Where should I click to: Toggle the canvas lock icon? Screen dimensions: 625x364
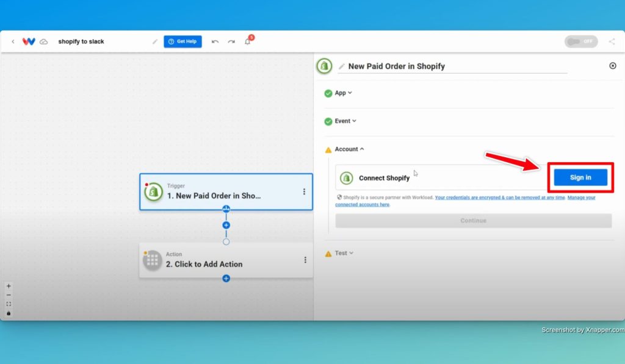point(9,313)
